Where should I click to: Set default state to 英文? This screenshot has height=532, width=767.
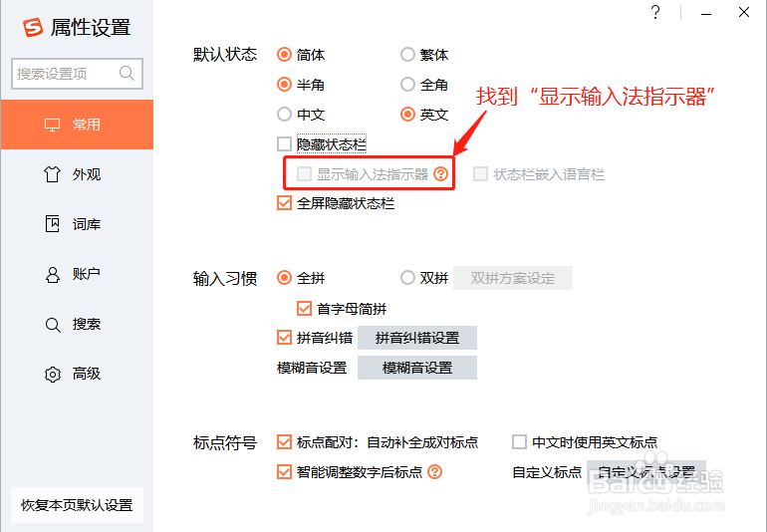(407, 114)
